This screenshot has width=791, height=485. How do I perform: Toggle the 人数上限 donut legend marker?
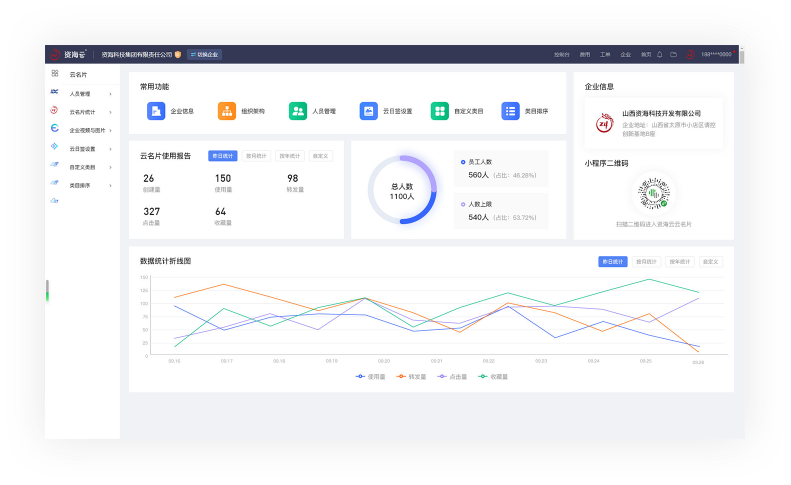click(x=463, y=204)
